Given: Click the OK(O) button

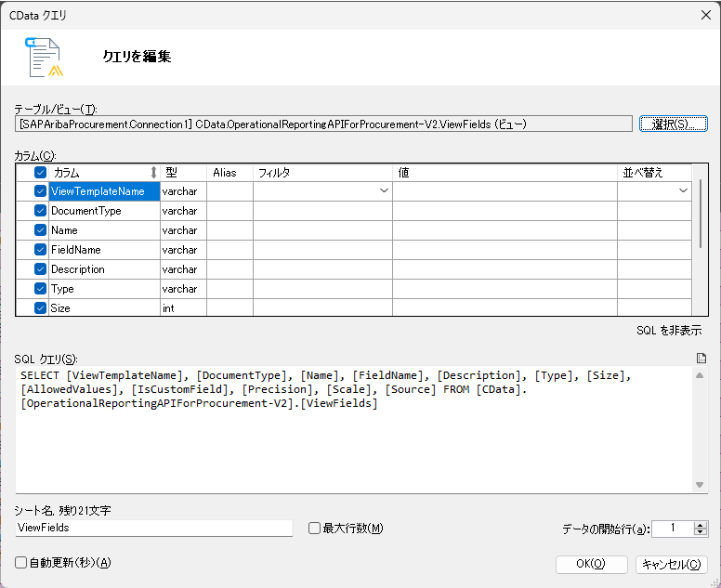Looking at the screenshot, I should 591,564.
